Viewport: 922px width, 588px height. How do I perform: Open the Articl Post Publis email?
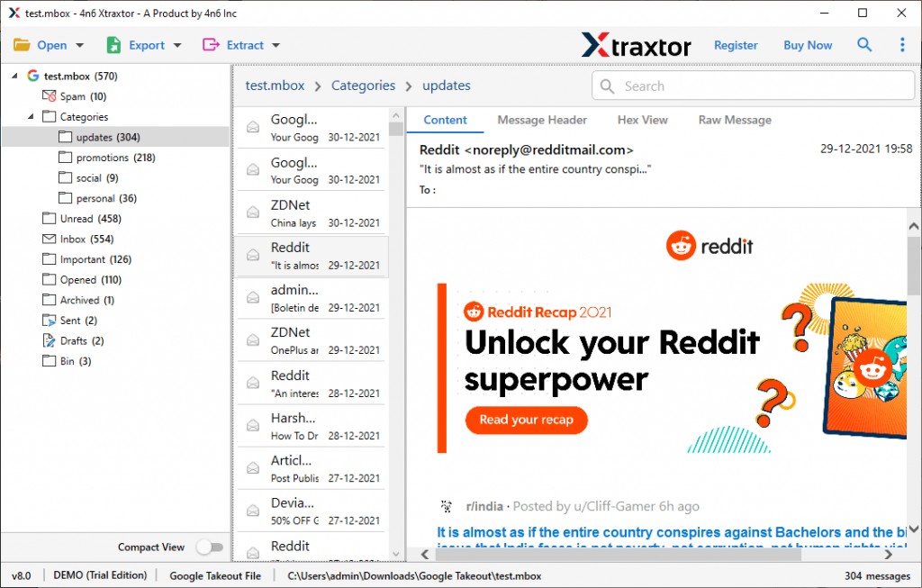click(312, 468)
